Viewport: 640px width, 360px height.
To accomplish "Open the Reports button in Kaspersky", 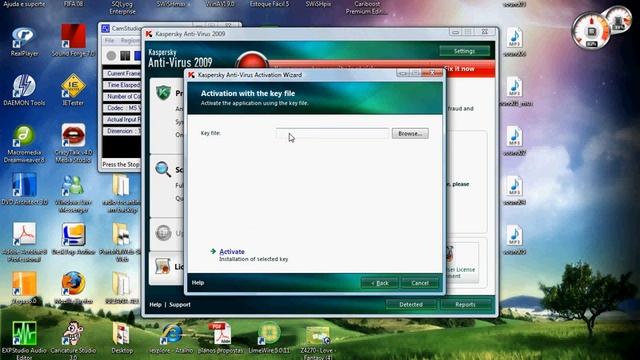I will (x=465, y=304).
